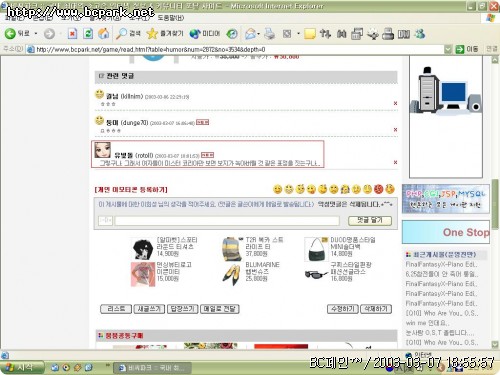Open Search (검색) magnifier in toolbar
The width and height of the screenshot is (500, 375).
[x=128, y=34]
